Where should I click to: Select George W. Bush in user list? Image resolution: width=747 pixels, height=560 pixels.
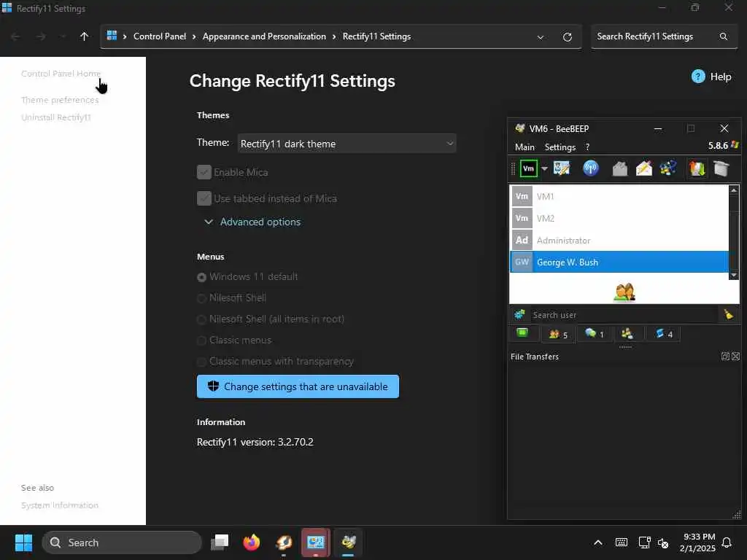(619, 262)
